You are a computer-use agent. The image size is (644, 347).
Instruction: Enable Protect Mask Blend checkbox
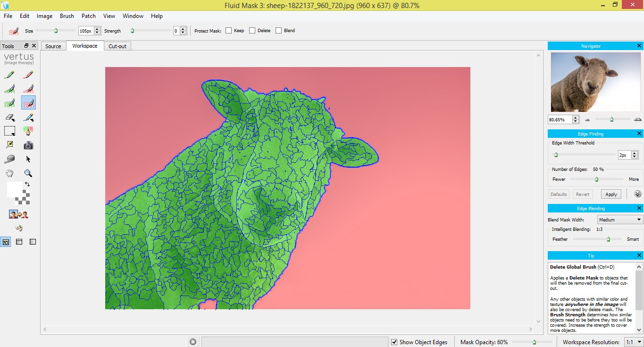(278, 31)
